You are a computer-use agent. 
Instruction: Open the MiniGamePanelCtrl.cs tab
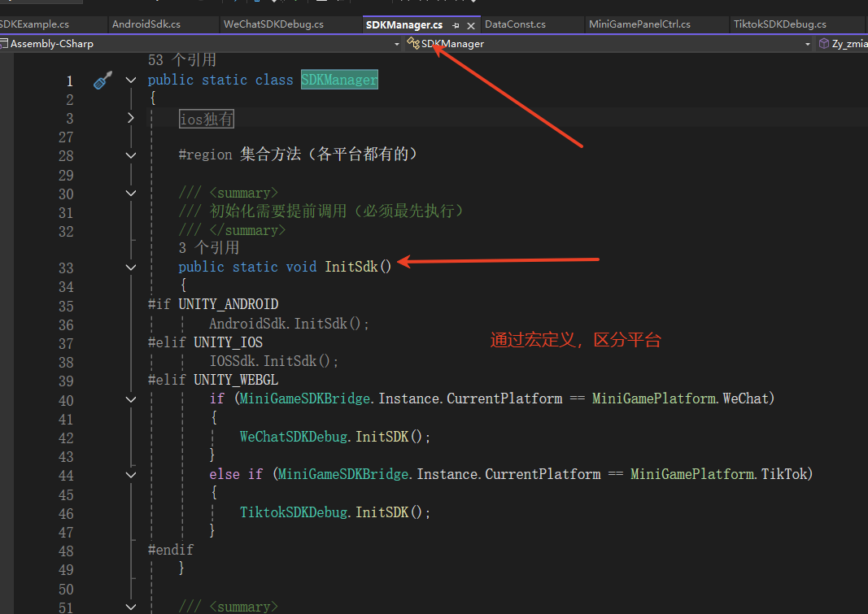639,24
